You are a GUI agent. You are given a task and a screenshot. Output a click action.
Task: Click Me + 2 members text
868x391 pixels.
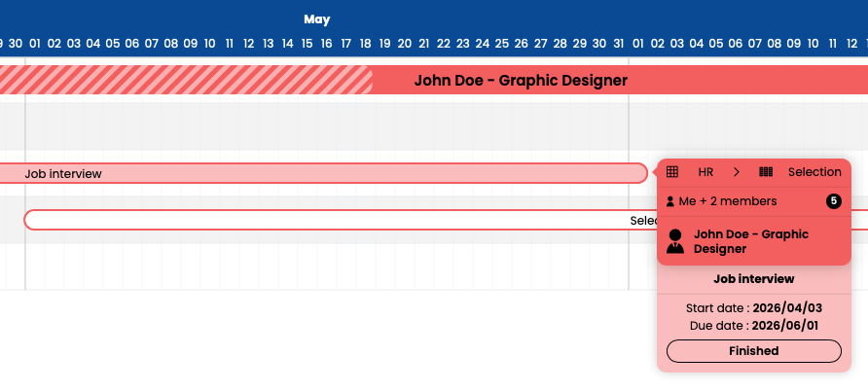(728, 201)
